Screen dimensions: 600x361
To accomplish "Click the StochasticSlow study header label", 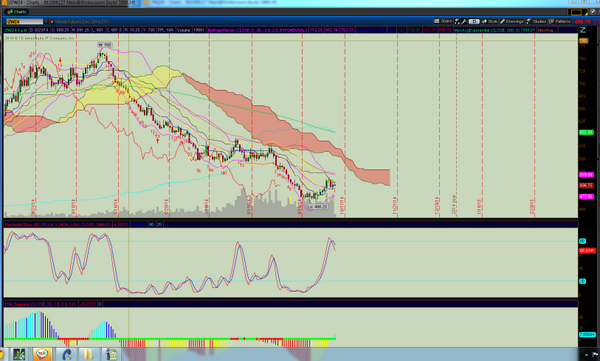I will [58, 224].
